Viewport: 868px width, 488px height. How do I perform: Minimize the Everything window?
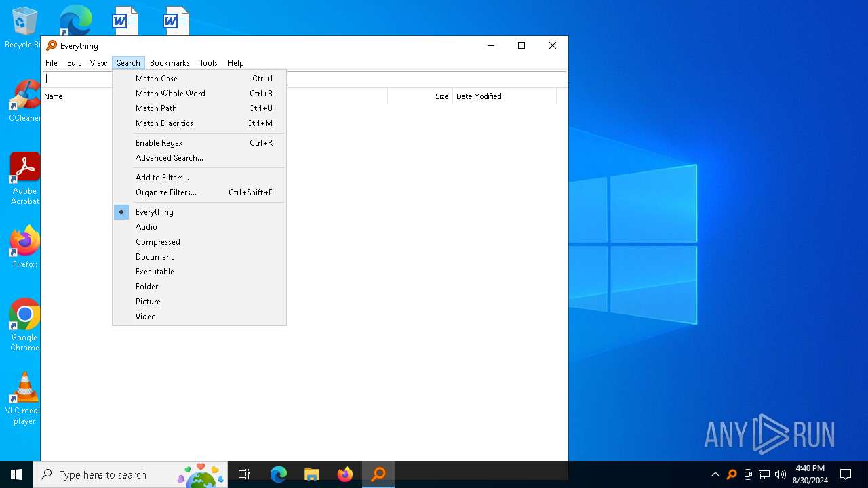490,46
